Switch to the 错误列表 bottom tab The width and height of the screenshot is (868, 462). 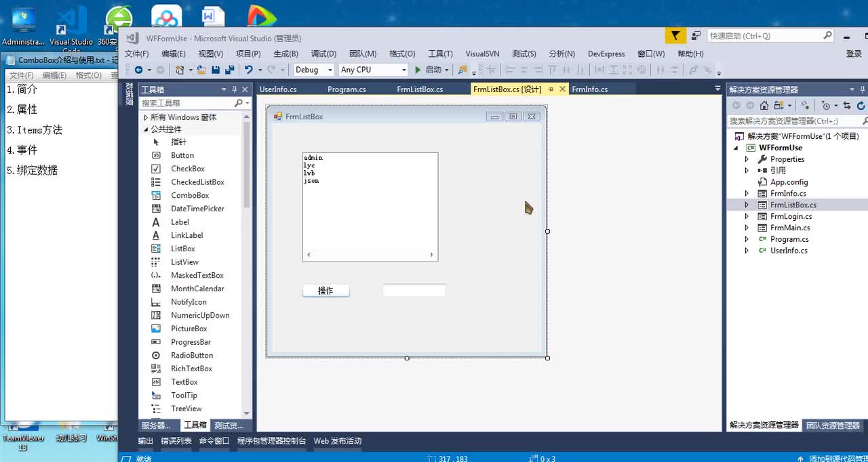pos(176,441)
